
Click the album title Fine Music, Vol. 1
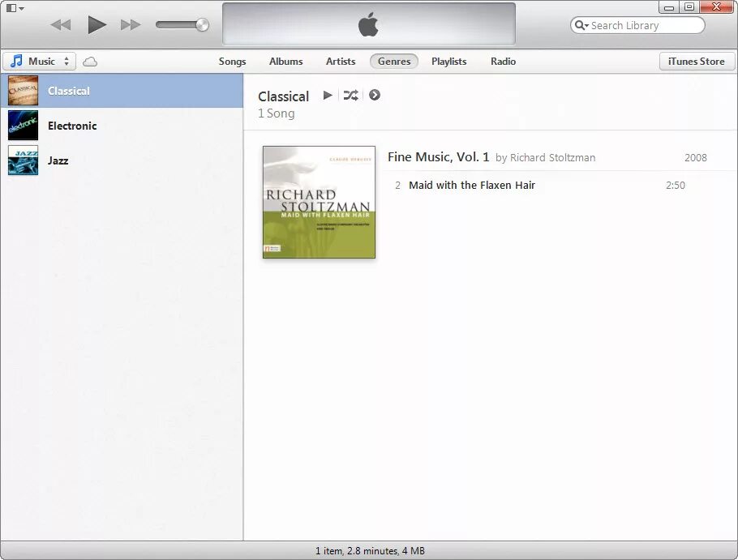[x=438, y=157]
